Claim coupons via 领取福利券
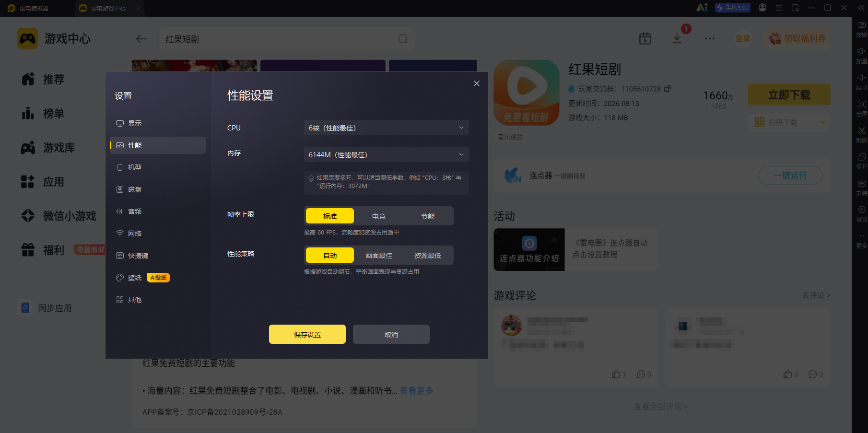The width and height of the screenshot is (868, 433). tap(798, 38)
